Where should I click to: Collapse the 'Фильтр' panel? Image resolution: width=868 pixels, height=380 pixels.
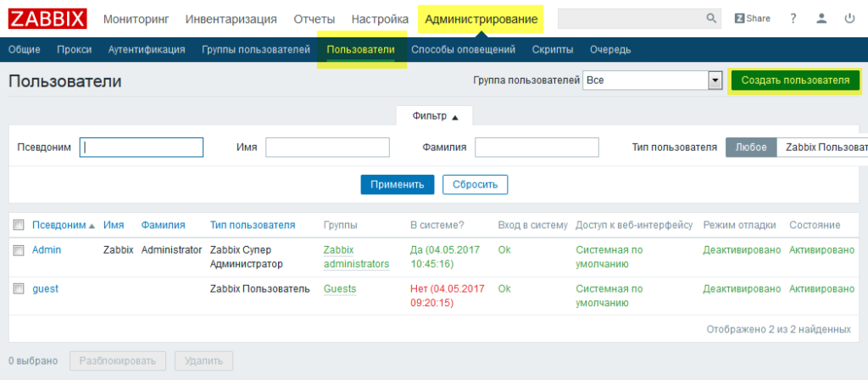coord(435,116)
